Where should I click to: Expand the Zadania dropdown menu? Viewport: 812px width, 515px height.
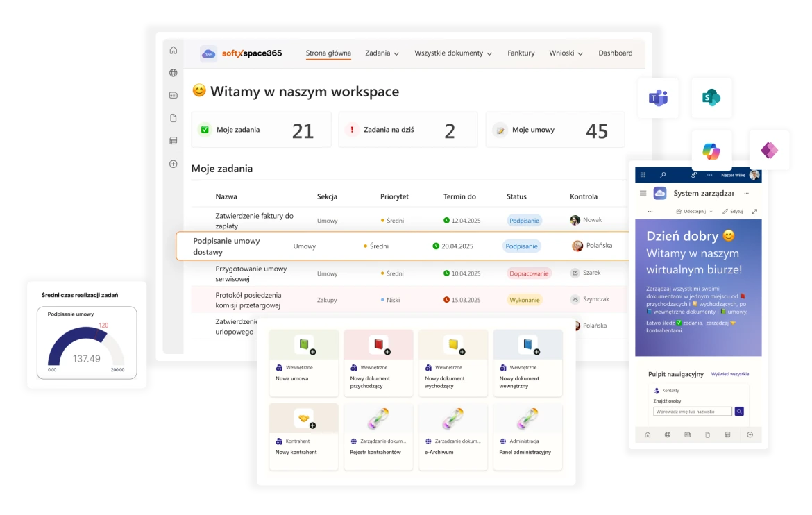(382, 53)
